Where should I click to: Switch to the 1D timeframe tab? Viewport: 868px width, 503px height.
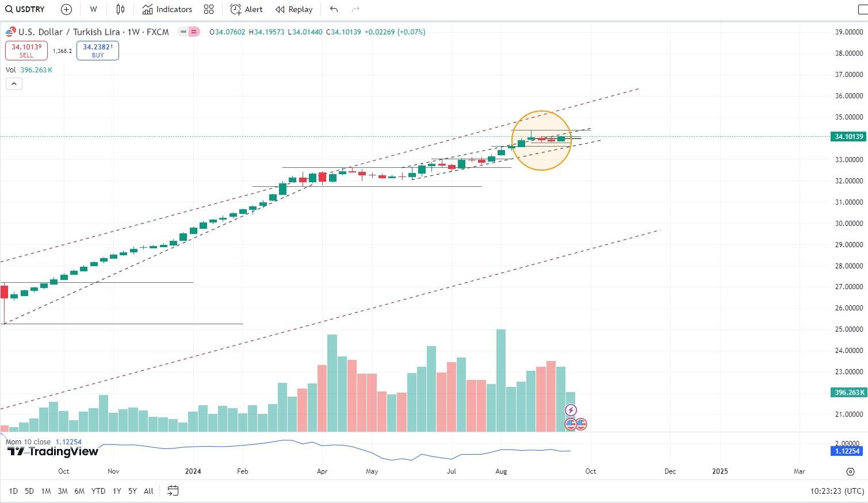[13, 491]
